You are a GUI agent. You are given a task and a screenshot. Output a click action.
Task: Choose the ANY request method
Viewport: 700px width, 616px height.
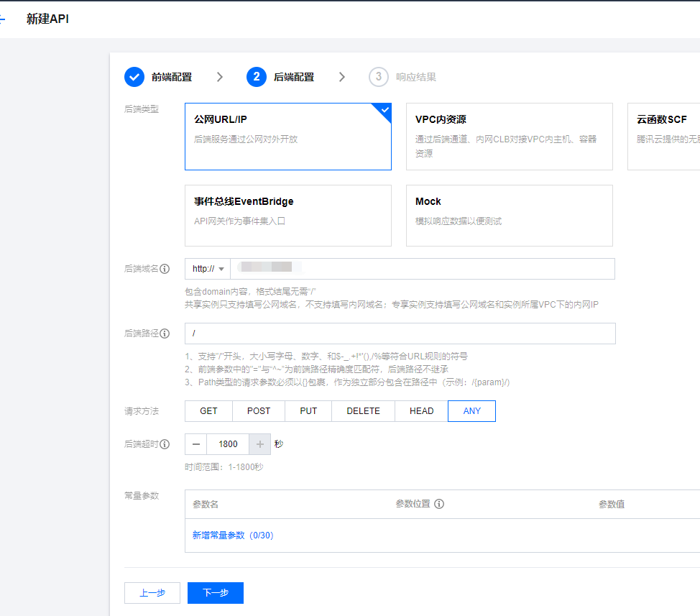click(x=472, y=411)
